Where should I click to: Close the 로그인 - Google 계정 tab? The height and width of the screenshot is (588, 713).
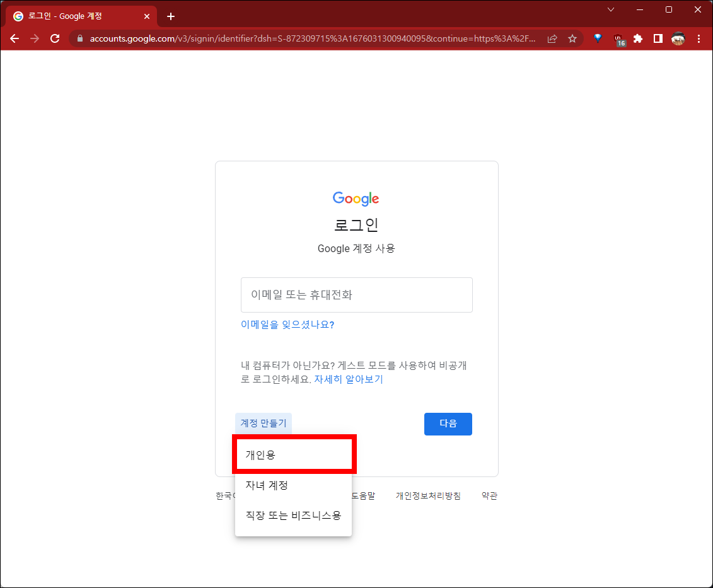(146, 16)
